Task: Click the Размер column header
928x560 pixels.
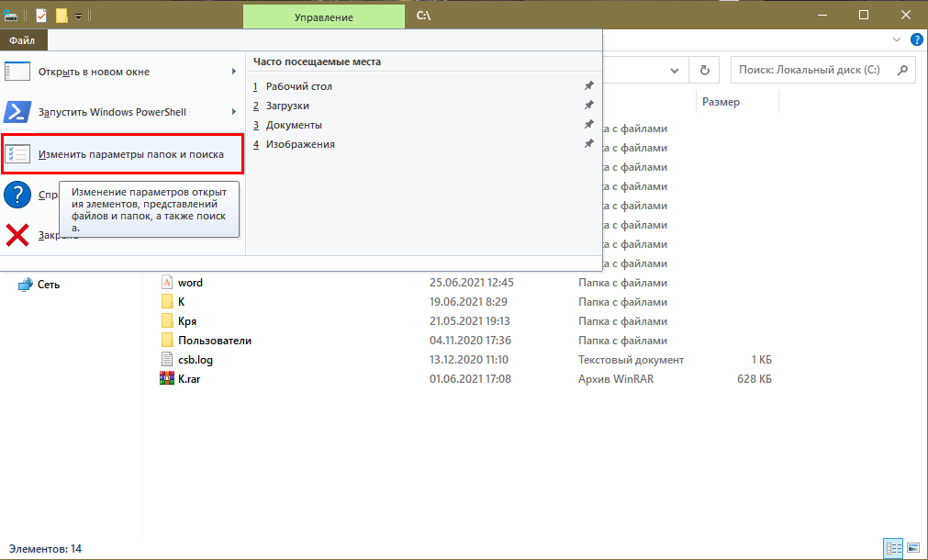Action: click(721, 102)
